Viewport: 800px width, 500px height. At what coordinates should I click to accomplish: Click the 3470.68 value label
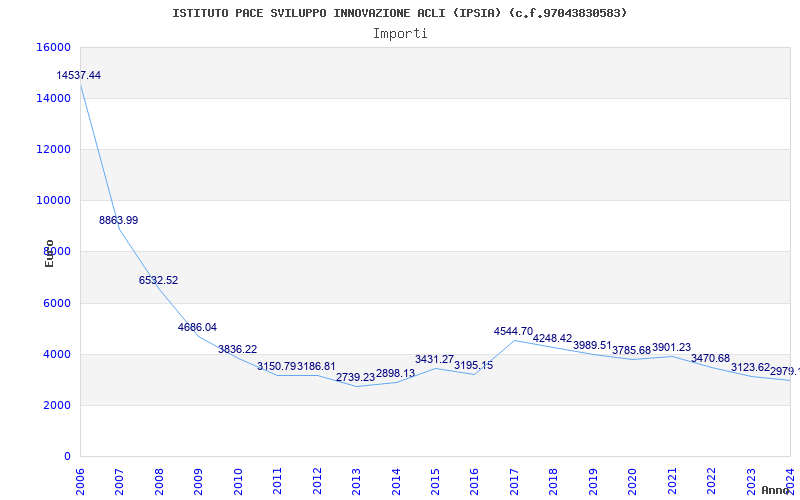710,359
